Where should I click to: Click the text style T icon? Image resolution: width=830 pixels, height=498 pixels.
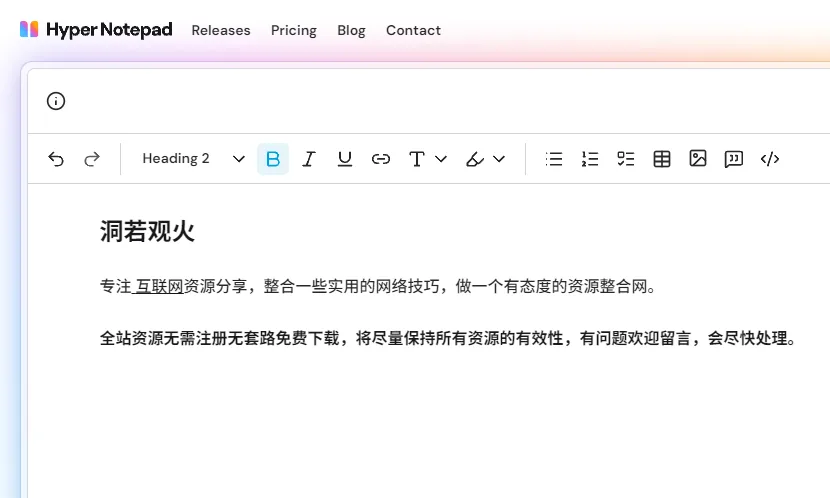click(x=417, y=159)
